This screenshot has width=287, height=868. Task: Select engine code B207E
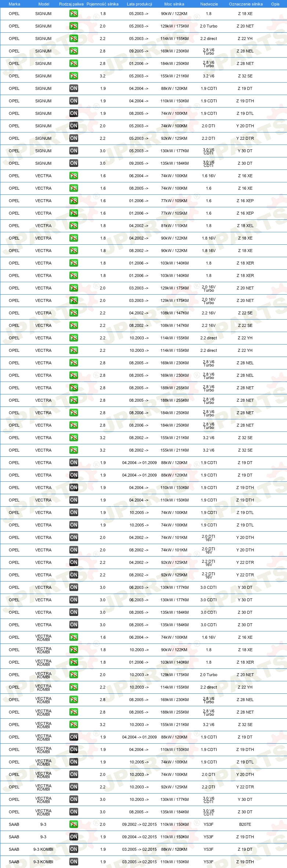click(245, 824)
